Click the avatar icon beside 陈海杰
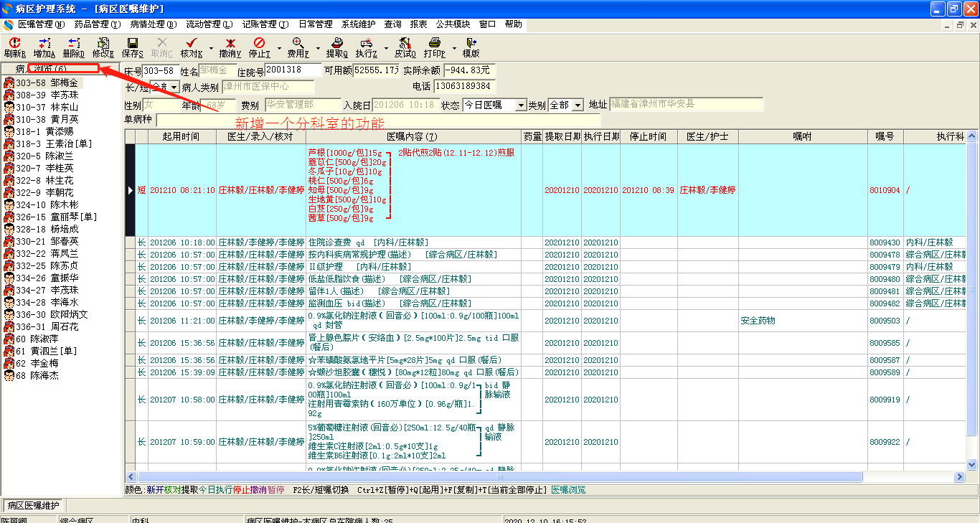 pyautogui.click(x=9, y=376)
